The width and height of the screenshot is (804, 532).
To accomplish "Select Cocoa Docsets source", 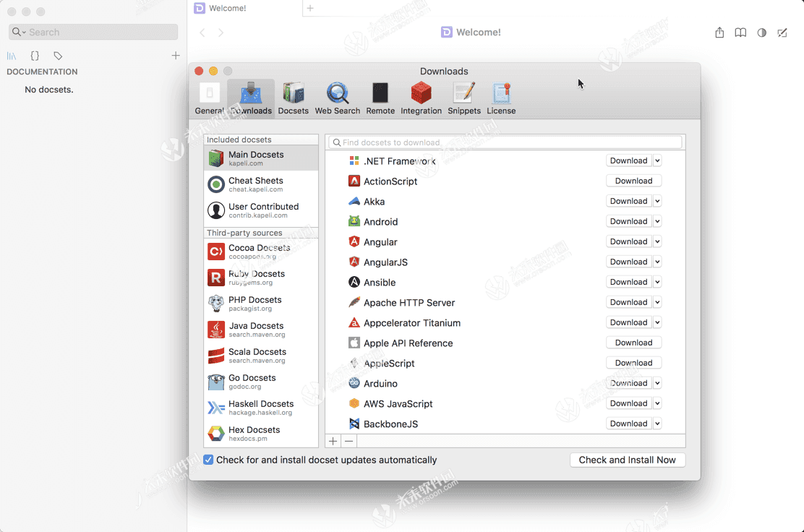I will pos(261,251).
